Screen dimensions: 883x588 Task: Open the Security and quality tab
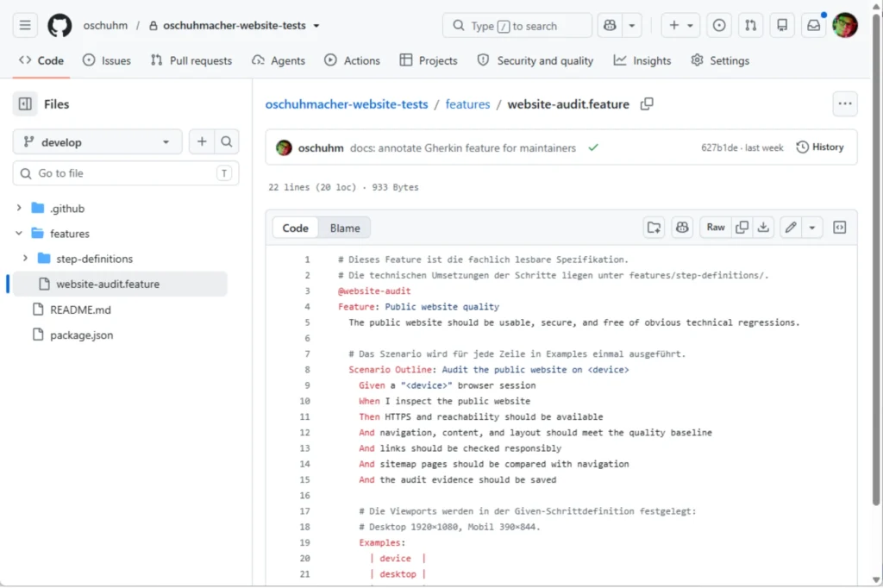535,60
